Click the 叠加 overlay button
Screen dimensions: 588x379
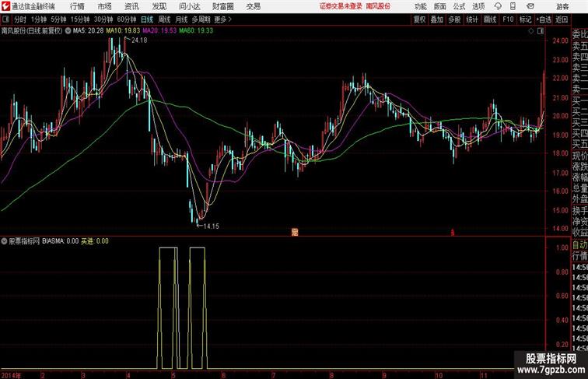pyautogui.click(x=437, y=19)
